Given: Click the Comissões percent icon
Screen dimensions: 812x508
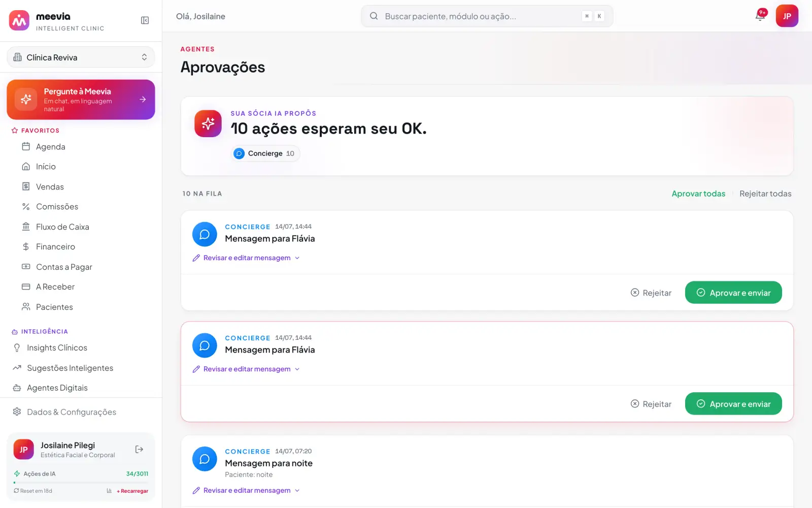Looking at the screenshot, I should 26,207.
